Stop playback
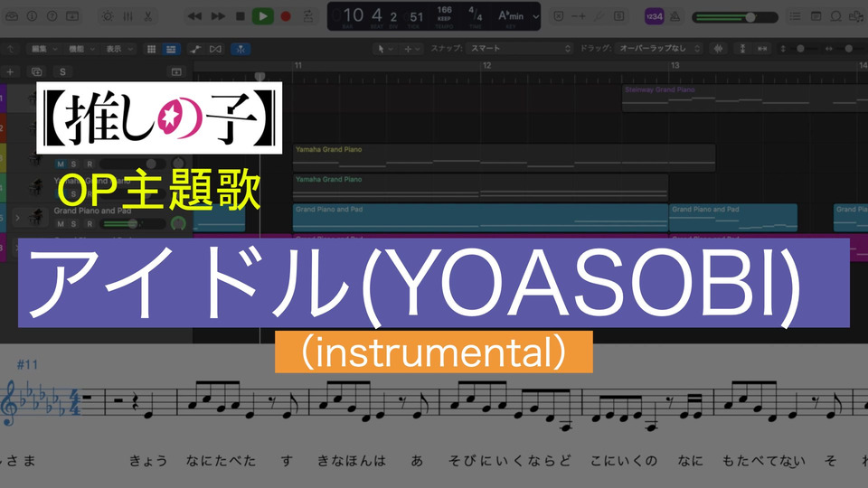 pyautogui.click(x=241, y=16)
